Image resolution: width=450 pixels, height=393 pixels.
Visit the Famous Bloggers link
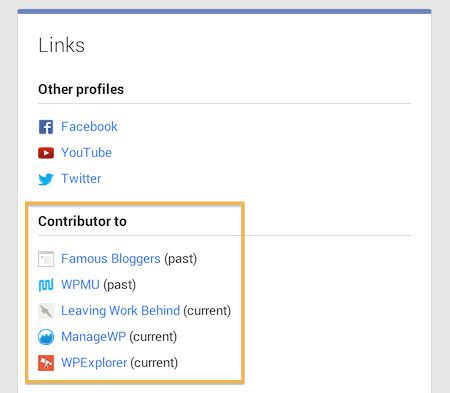point(111,259)
